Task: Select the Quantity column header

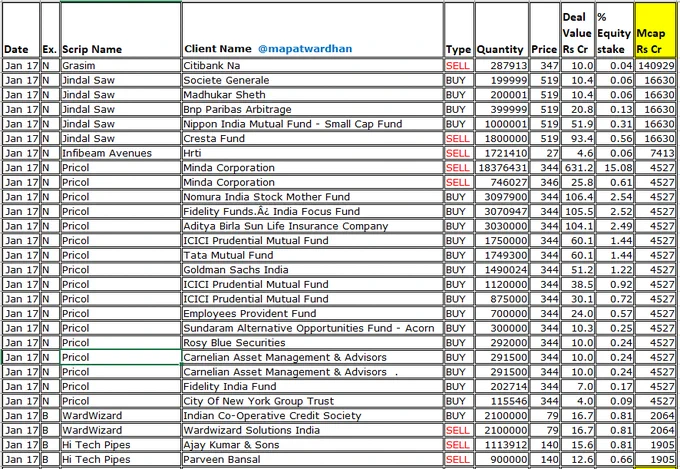Action: tap(502, 30)
